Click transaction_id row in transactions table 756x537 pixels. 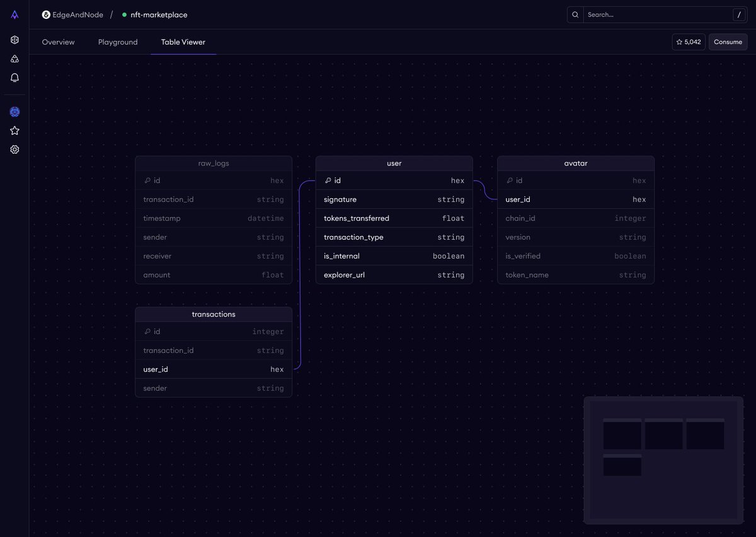tap(214, 351)
